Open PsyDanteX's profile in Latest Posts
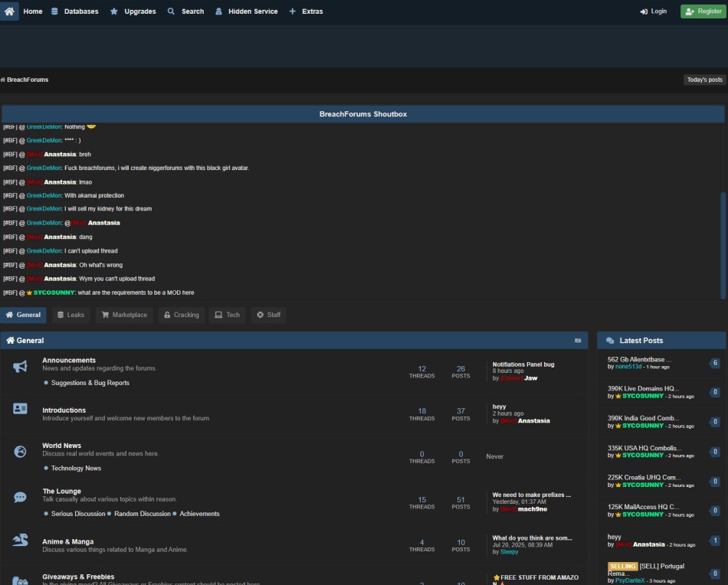This screenshot has width=728, height=585. (630, 581)
